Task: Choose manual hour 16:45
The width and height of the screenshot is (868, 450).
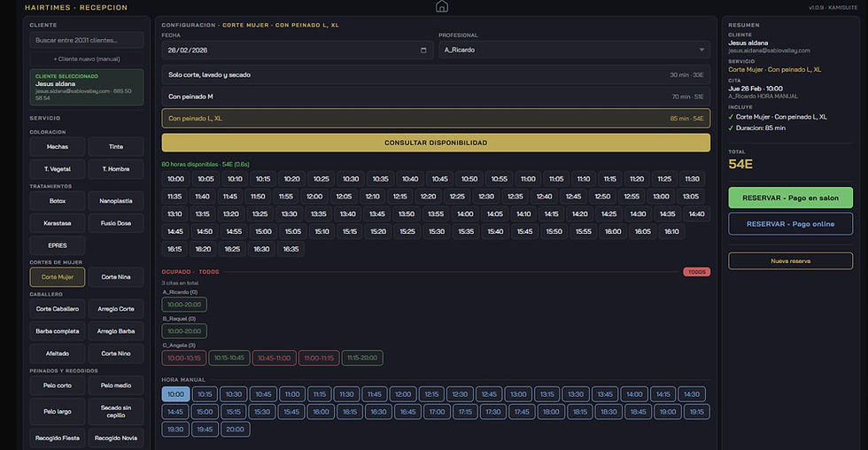Action: click(x=407, y=412)
